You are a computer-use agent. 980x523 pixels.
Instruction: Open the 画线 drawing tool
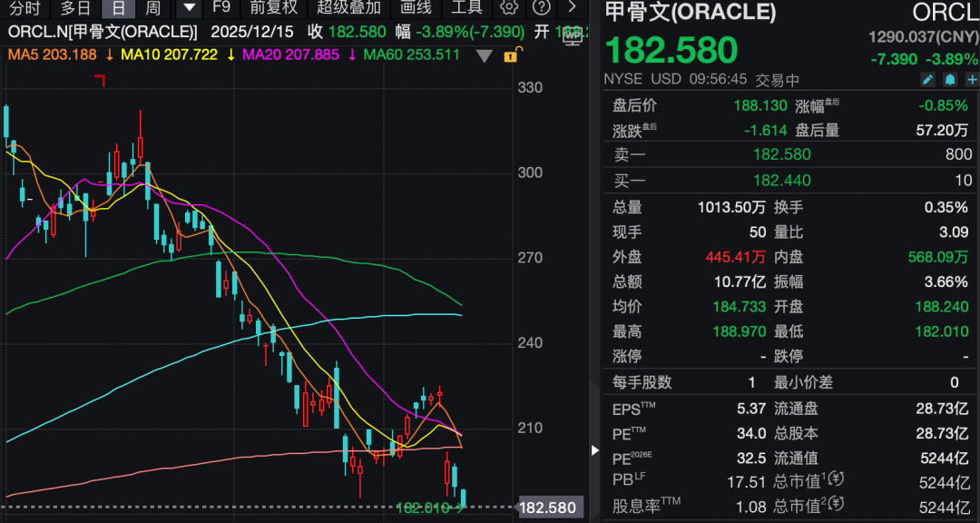pos(416,7)
